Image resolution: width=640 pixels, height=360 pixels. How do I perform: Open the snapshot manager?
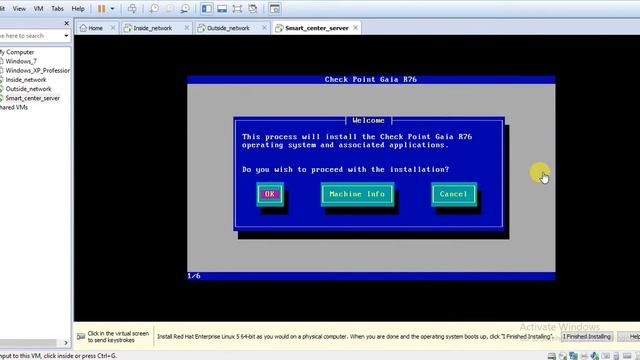(x=185, y=9)
